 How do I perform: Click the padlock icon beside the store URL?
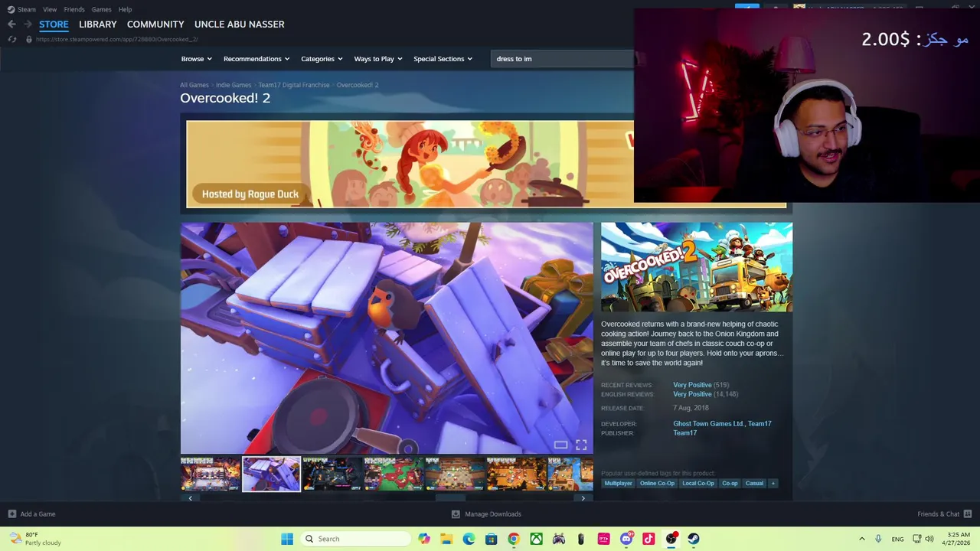click(x=29, y=39)
